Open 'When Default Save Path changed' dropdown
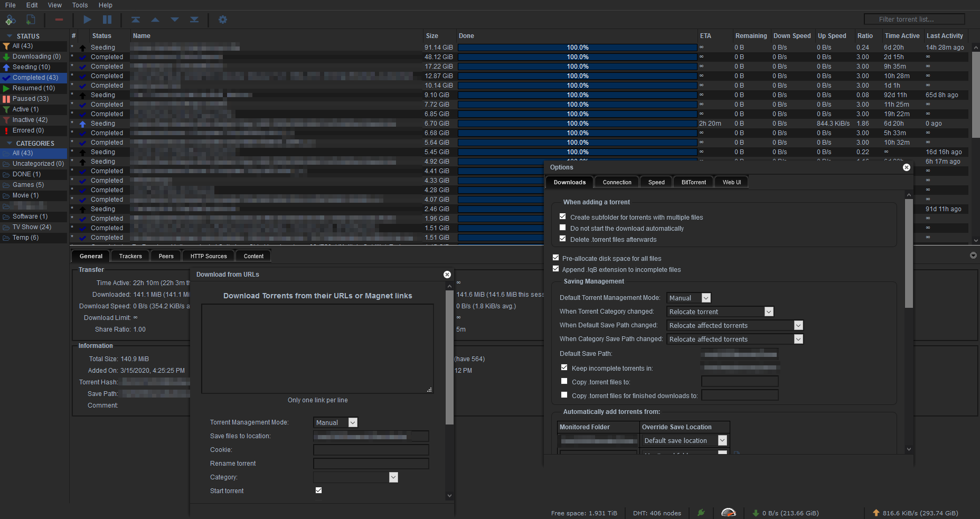 pyautogui.click(x=798, y=325)
